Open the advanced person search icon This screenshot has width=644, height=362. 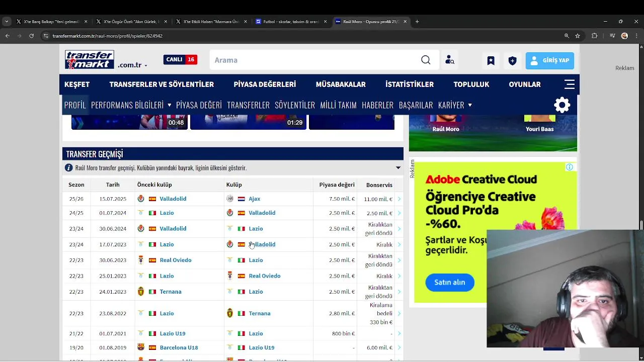tap(450, 60)
